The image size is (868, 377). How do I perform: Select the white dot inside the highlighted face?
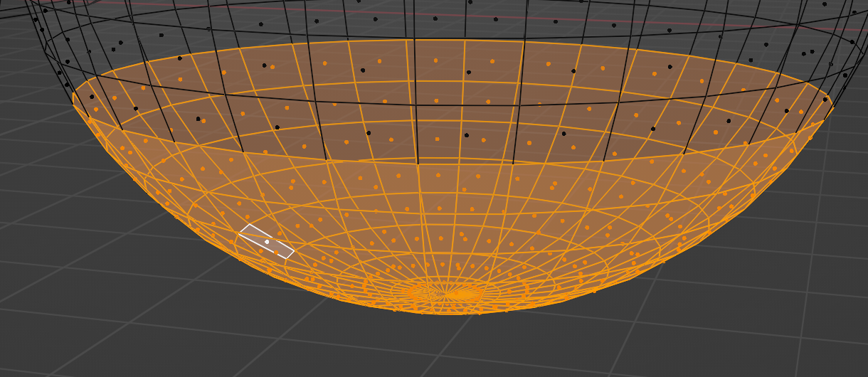(267, 242)
